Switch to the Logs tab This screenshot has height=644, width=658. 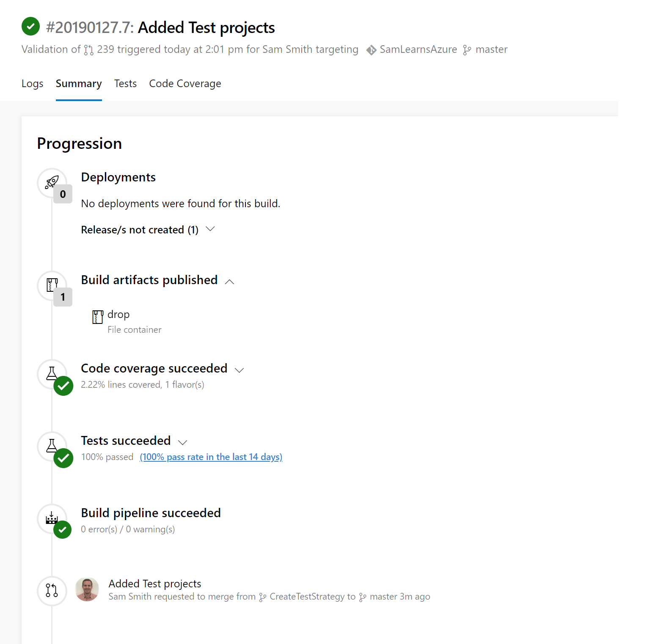[32, 84]
